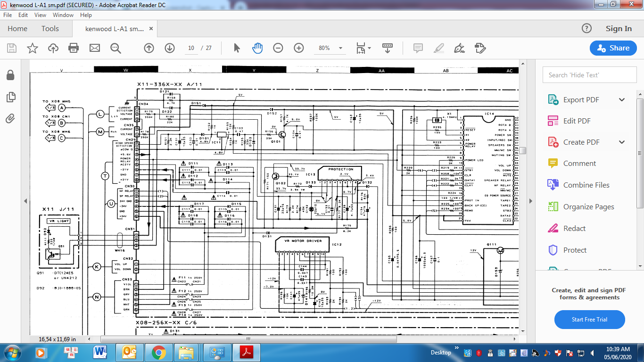
Task: Open the attachments paperclip panel
Action: (x=10, y=118)
